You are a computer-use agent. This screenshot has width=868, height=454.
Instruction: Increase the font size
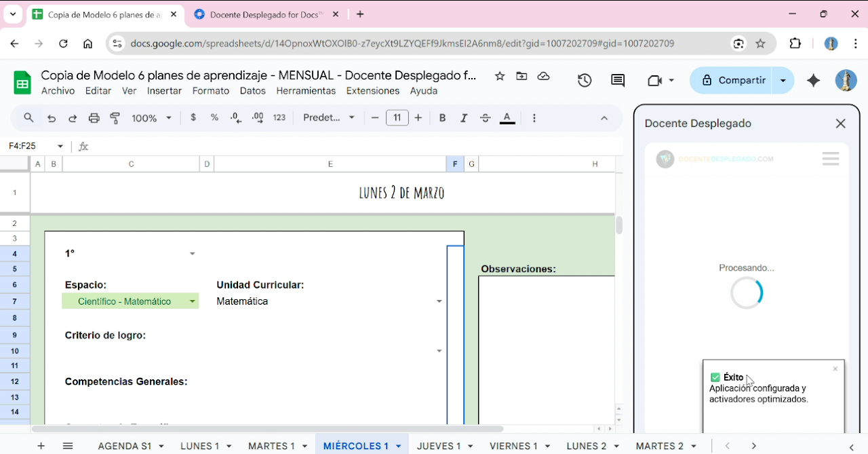[418, 117]
